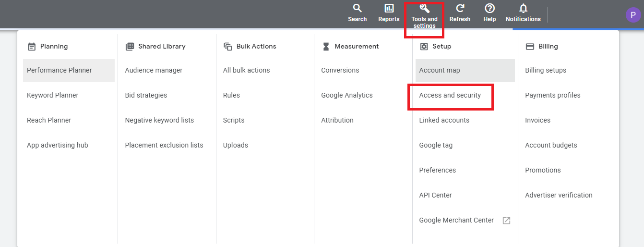Click the Setup heading text
The image size is (644, 247).
442,47
